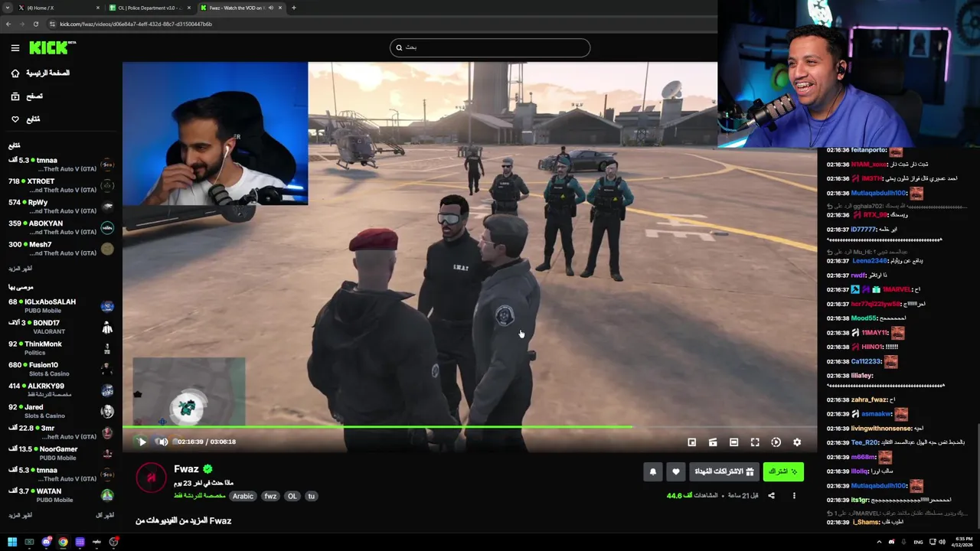Image resolution: width=980 pixels, height=551 pixels.
Task: Open the video's three-dot options menu
Action: [x=794, y=495]
